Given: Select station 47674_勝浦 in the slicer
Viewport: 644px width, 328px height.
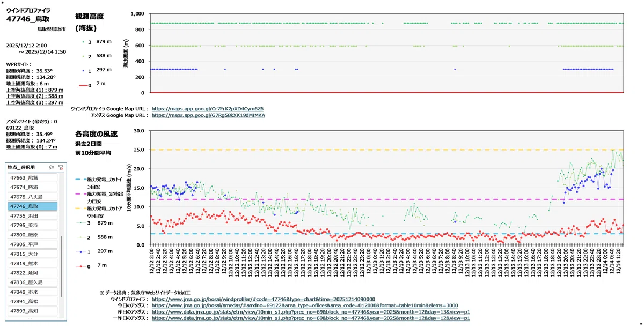Looking at the screenshot, I should coord(32,187).
